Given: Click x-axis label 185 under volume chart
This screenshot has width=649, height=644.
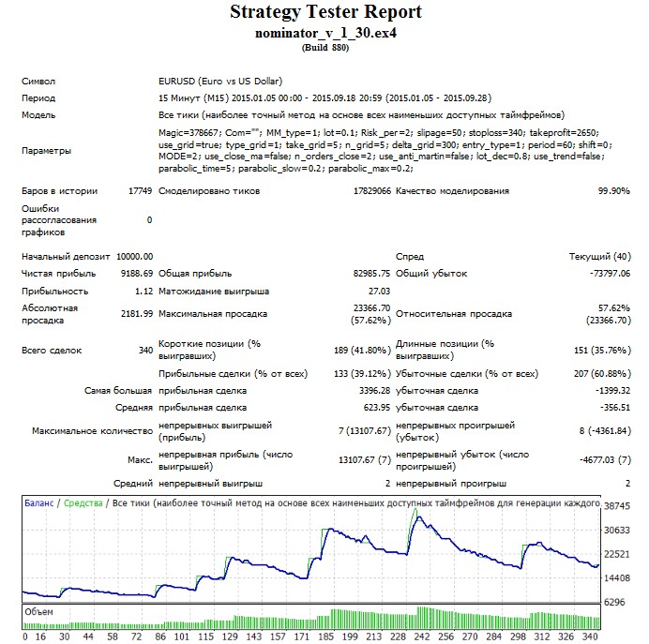Looking at the screenshot, I should (325, 637).
